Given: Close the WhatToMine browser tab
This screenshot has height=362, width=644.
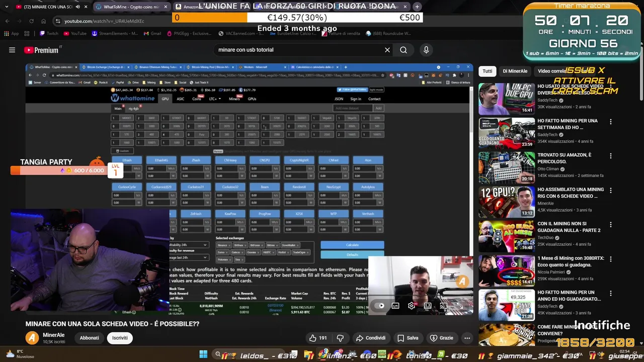Looking at the screenshot, I should coord(166,7).
